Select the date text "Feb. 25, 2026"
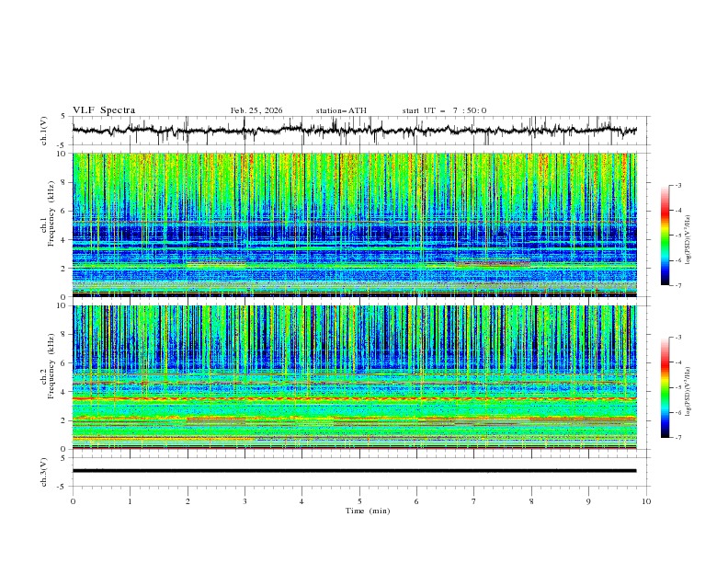Screen dimensions: 728x563 click(x=256, y=110)
